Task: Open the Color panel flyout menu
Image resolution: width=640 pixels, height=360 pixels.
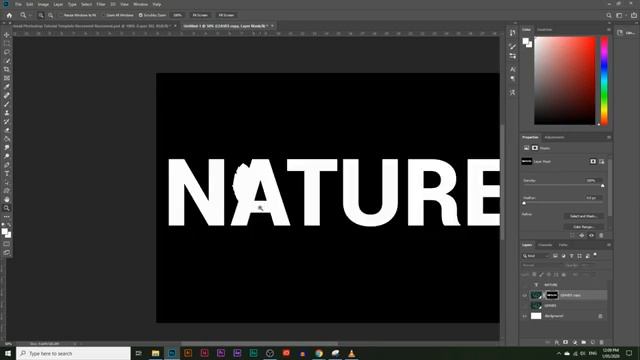Action: click(x=609, y=30)
